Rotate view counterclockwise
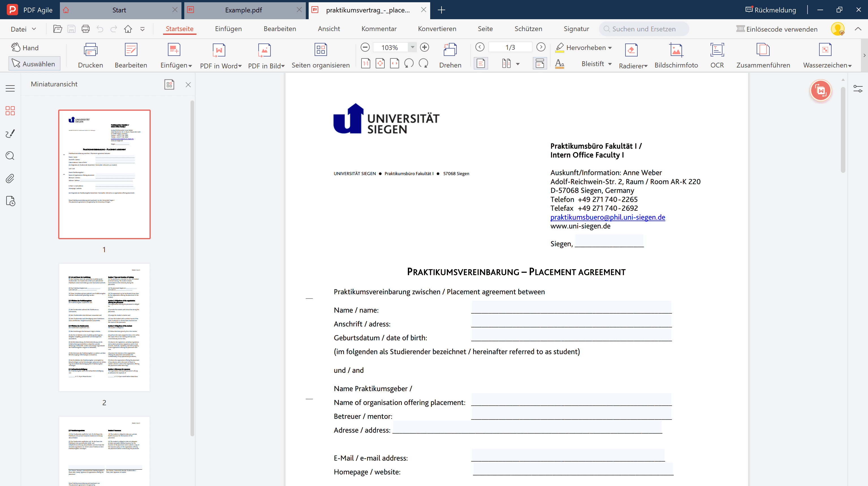 [409, 63]
